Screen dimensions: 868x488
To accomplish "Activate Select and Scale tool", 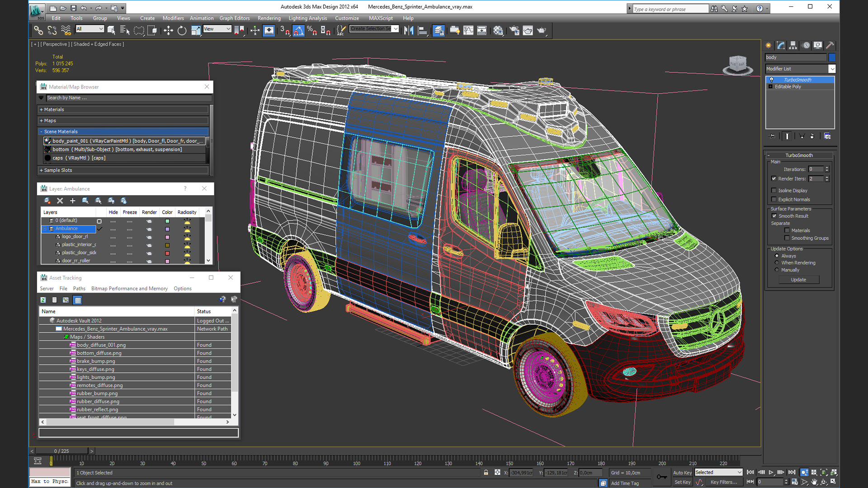I will (x=196, y=30).
